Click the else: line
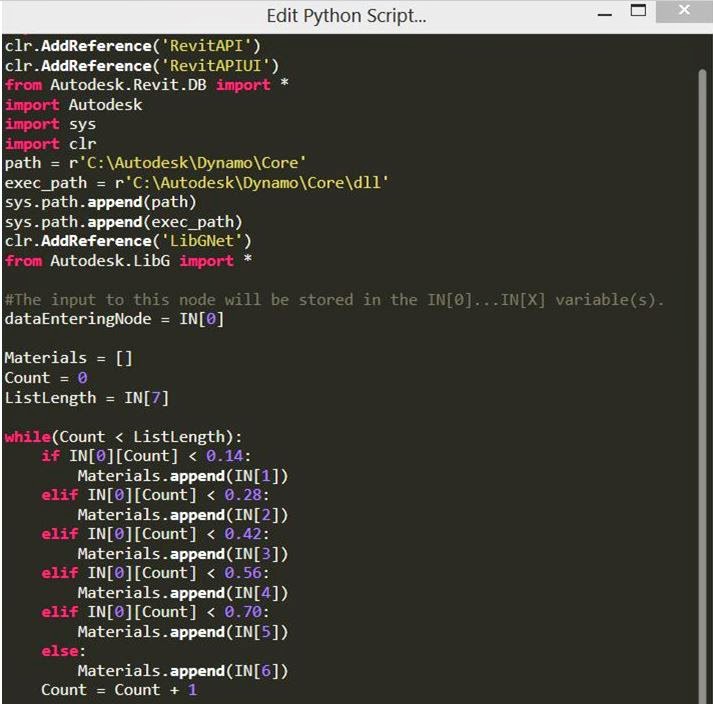713x704 pixels. pyautogui.click(x=63, y=651)
